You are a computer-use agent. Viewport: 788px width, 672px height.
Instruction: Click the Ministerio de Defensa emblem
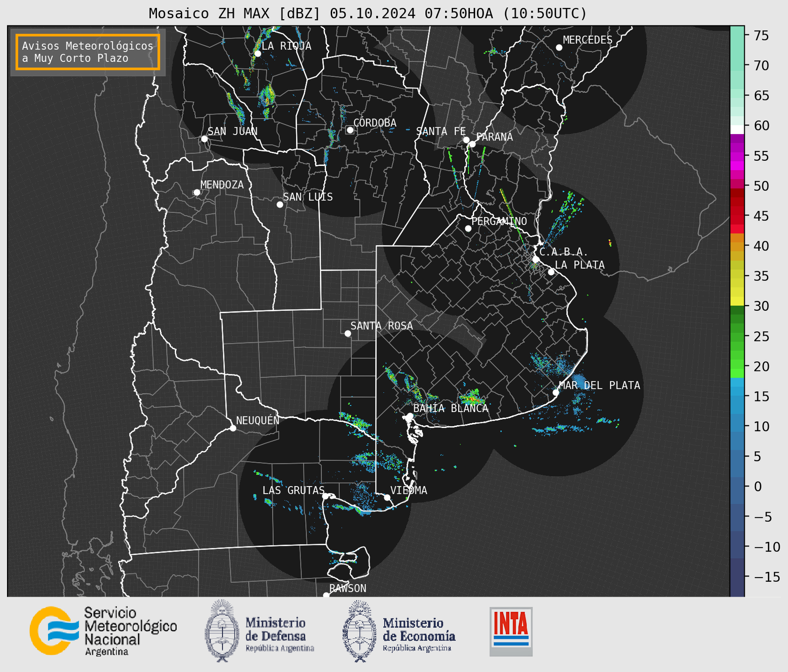[x=222, y=630]
